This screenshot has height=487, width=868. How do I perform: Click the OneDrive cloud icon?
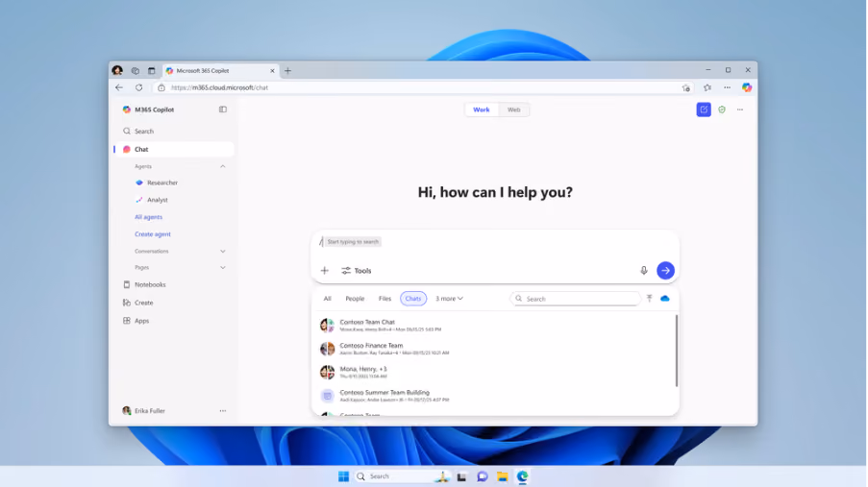[665, 299]
